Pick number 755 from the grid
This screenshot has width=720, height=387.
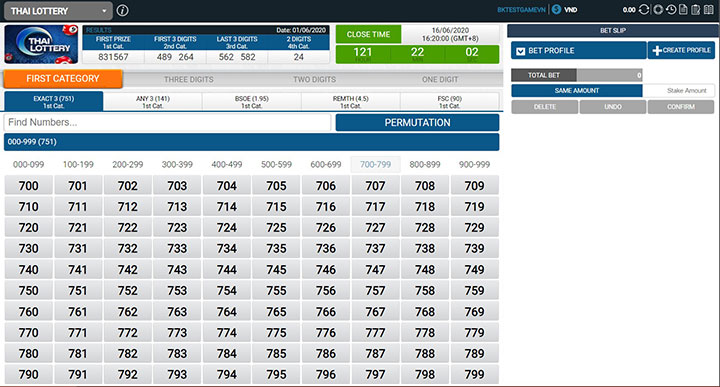click(276, 291)
